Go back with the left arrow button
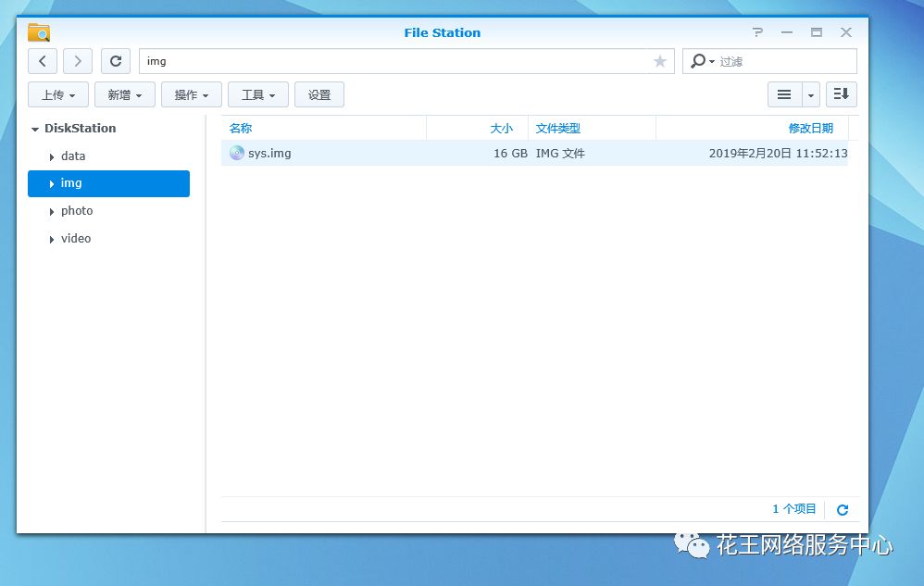 pyautogui.click(x=43, y=61)
